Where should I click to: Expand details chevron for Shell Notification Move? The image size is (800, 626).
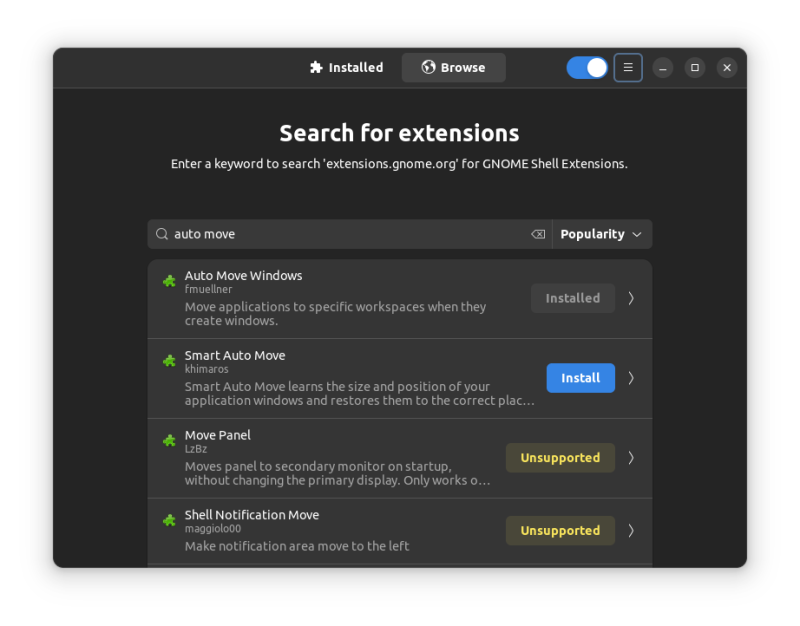tap(631, 531)
